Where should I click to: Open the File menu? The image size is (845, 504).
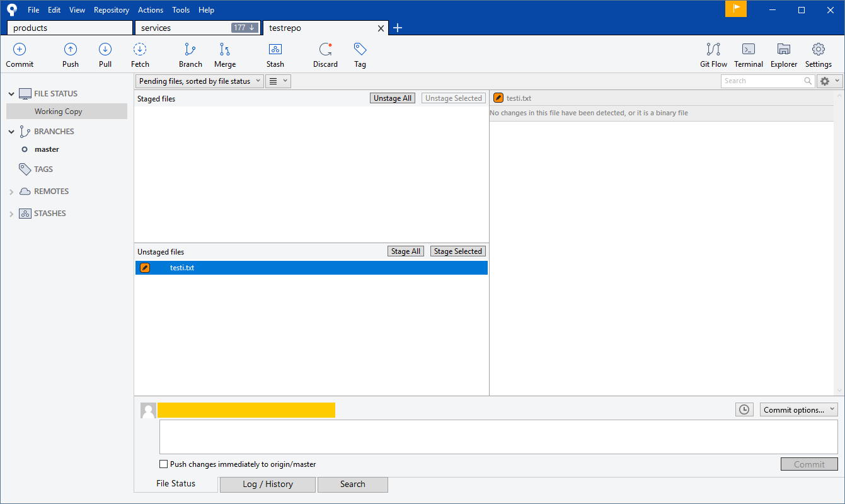click(33, 9)
